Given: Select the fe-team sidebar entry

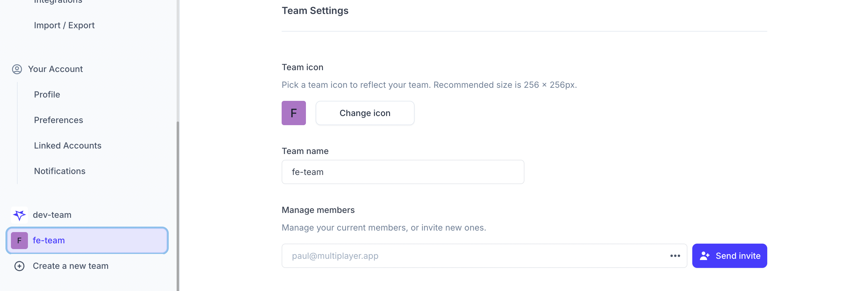Looking at the screenshot, I should click(87, 240).
